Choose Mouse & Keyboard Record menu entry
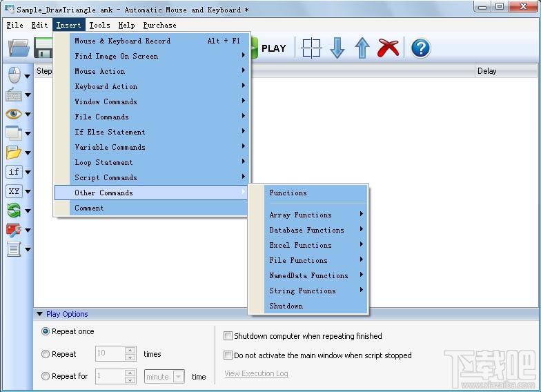This screenshot has height=392, width=541. [152, 41]
